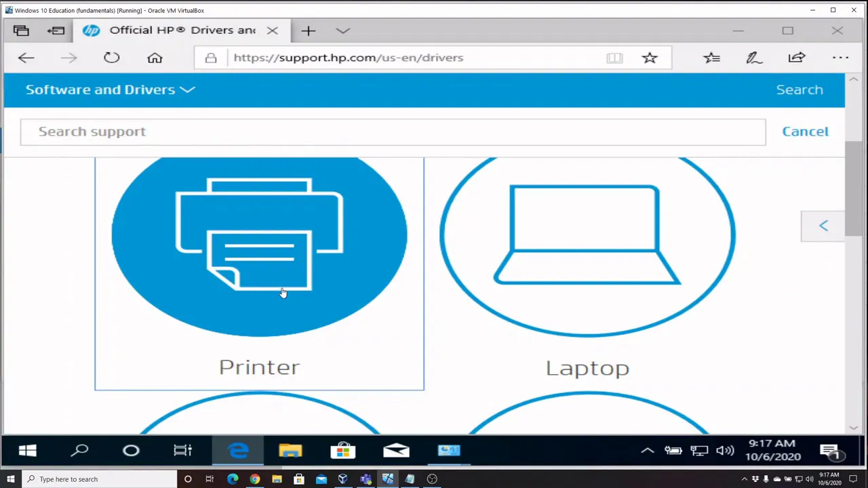The width and height of the screenshot is (868, 488).
Task: Click the host taskbar Teams icon
Action: (x=366, y=479)
